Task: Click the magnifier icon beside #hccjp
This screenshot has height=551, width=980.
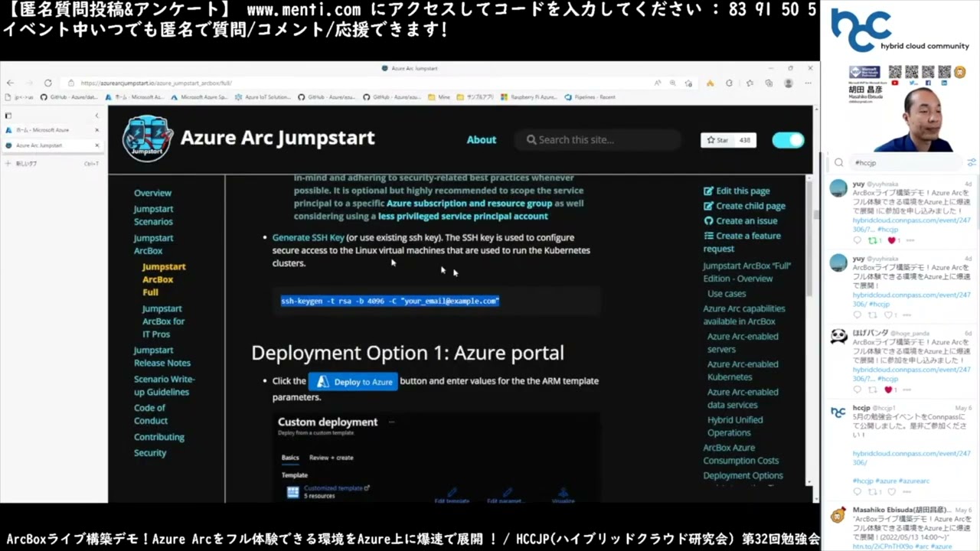Action: [839, 162]
